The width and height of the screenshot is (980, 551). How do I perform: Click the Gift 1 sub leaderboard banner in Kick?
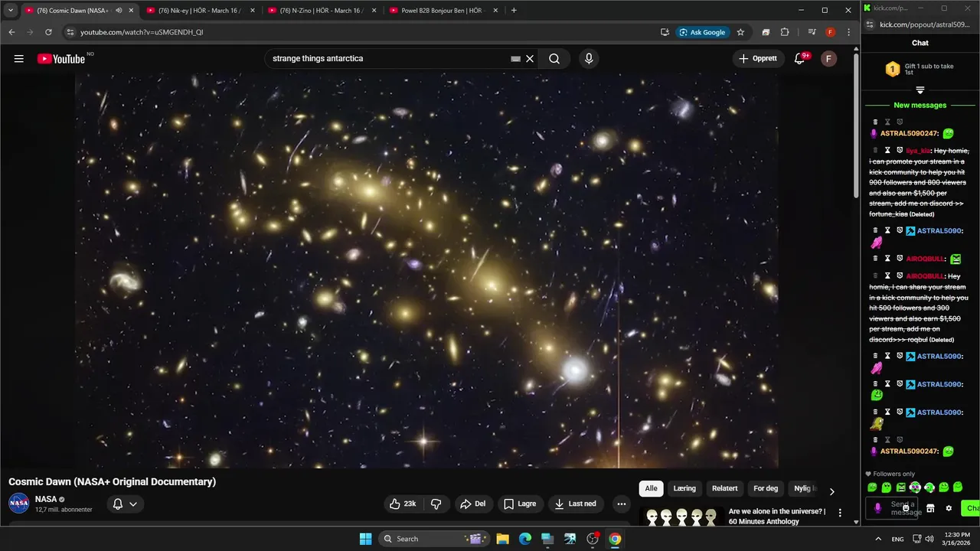point(920,69)
